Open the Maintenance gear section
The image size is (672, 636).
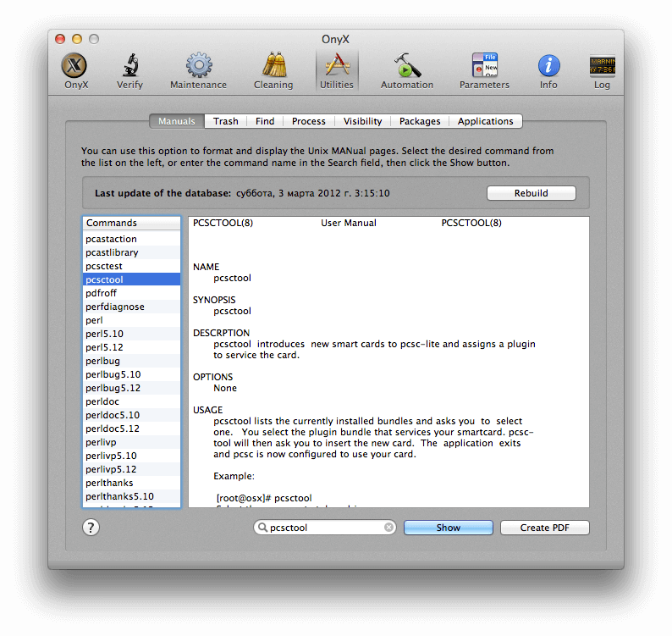click(198, 71)
